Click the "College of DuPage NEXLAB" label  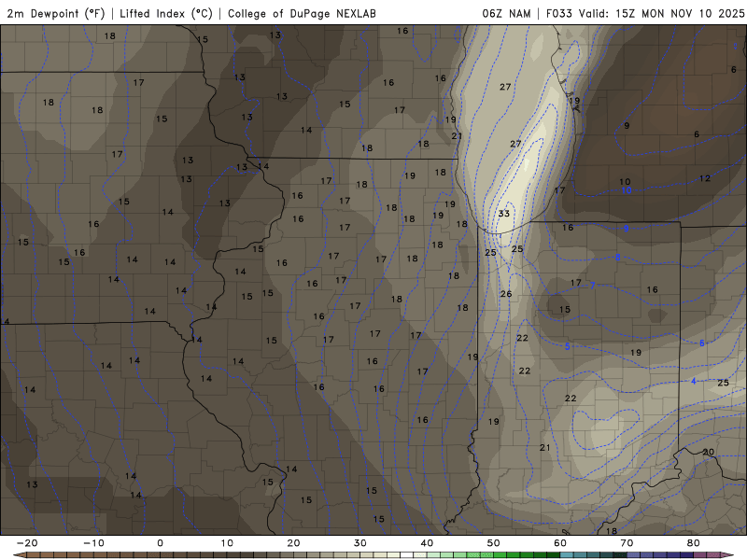[x=302, y=13]
